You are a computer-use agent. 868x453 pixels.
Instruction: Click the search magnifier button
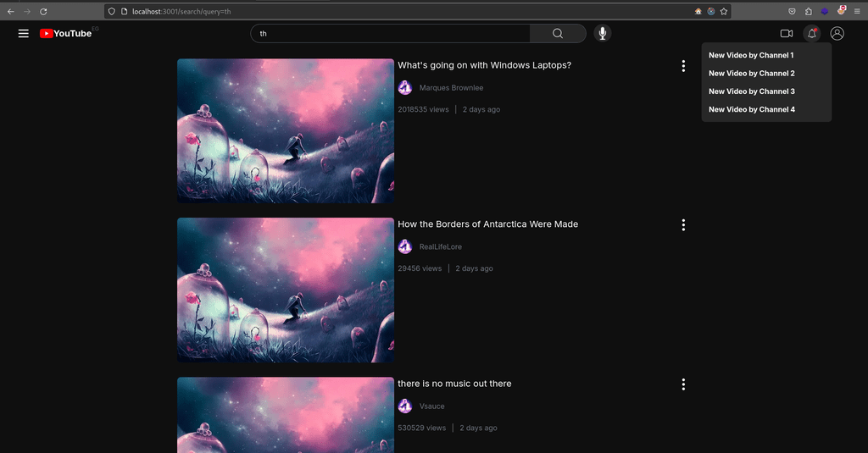click(558, 34)
